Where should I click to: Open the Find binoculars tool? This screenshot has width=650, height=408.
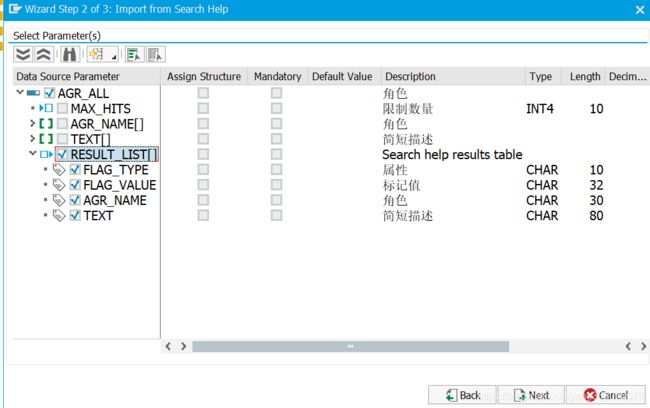[x=70, y=54]
